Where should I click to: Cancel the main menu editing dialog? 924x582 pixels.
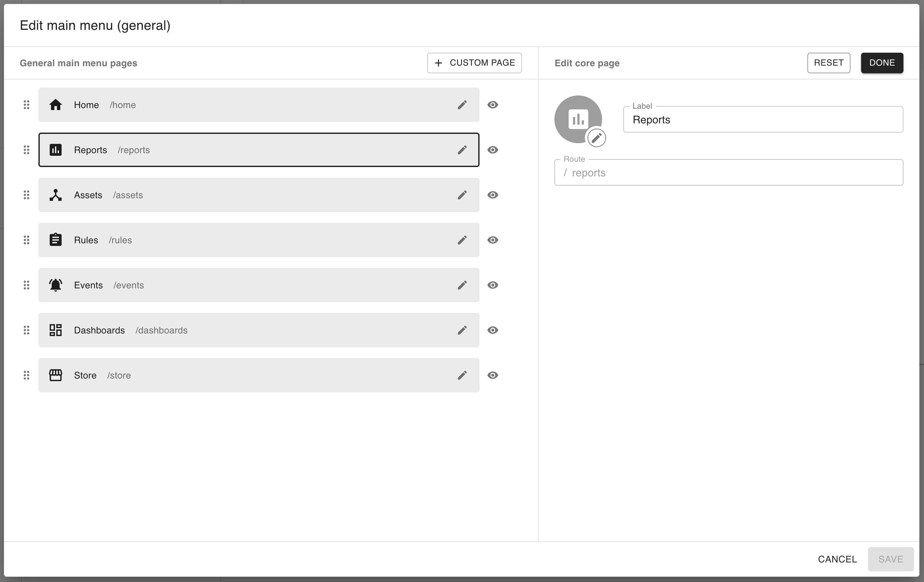[x=837, y=559]
